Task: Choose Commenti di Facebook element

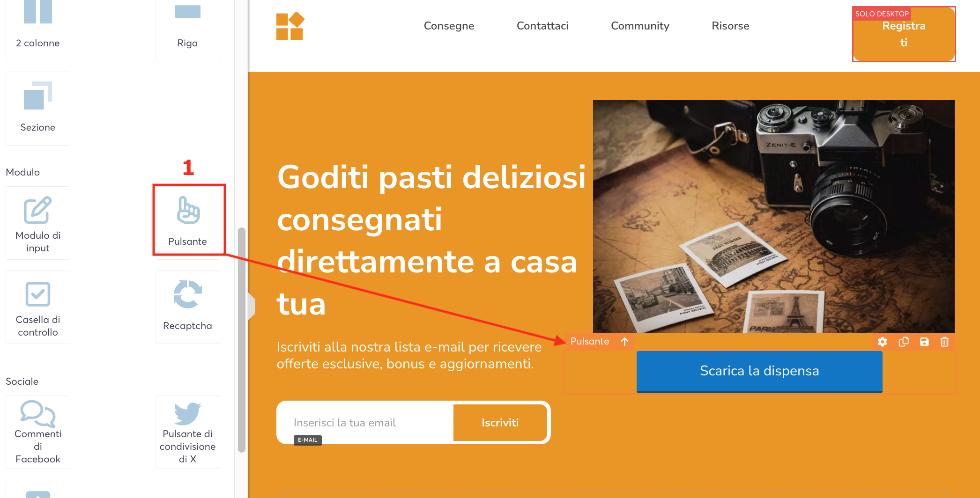Action: coord(38,432)
